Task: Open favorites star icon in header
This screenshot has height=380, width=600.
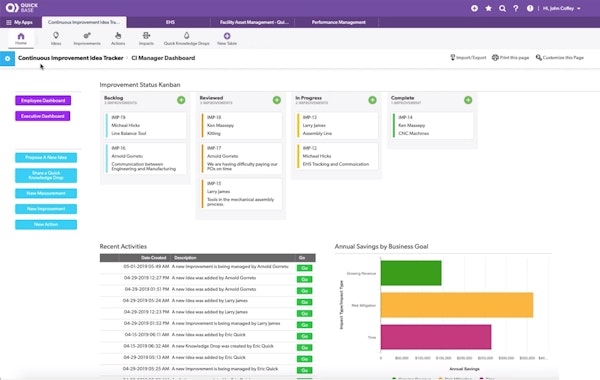Action: click(x=488, y=8)
